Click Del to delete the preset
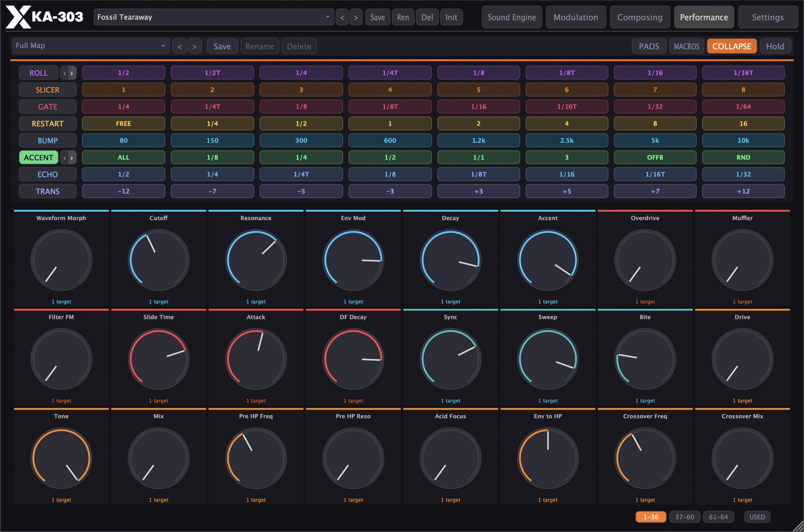Viewport: 804px width, 532px height. [427, 17]
